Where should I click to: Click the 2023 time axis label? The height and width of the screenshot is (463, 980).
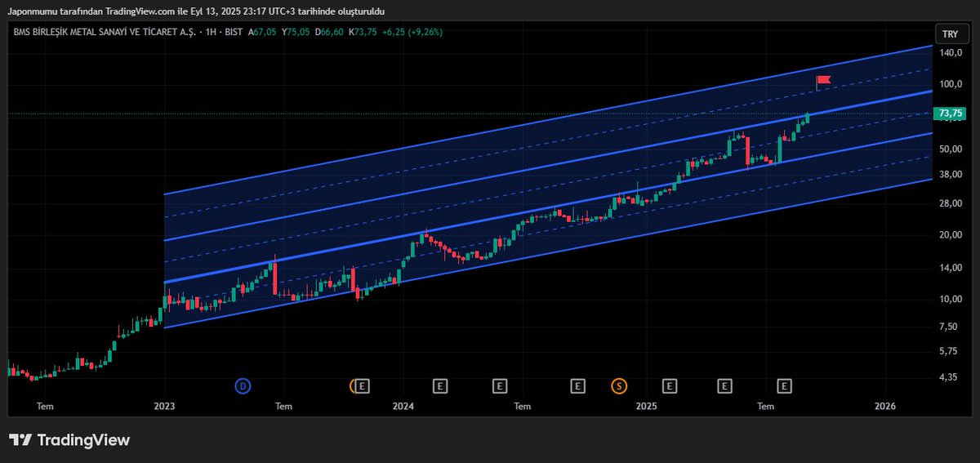click(x=165, y=406)
